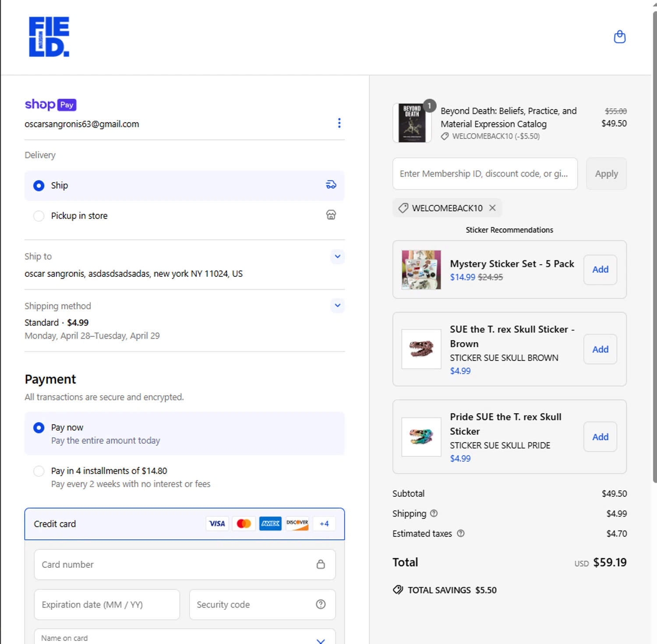Open the Beyond Death catalog thumbnail
657x644 pixels.
(x=412, y=123)
